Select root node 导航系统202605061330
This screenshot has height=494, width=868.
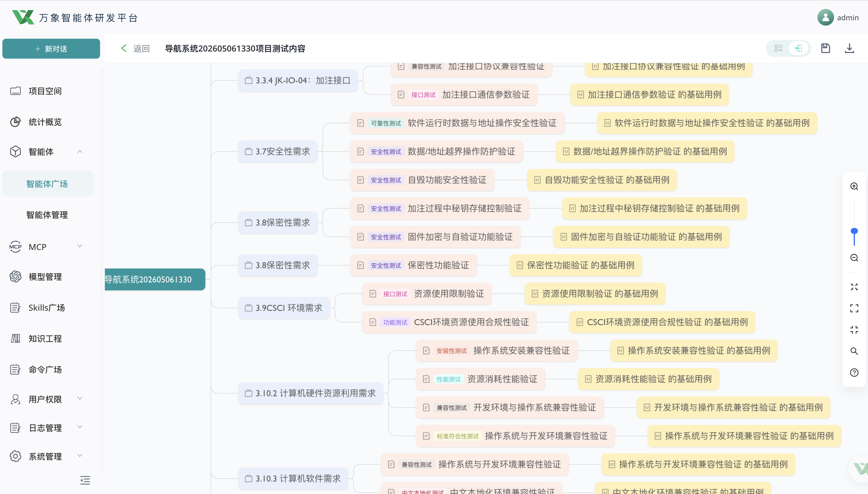tap(155, 279)
